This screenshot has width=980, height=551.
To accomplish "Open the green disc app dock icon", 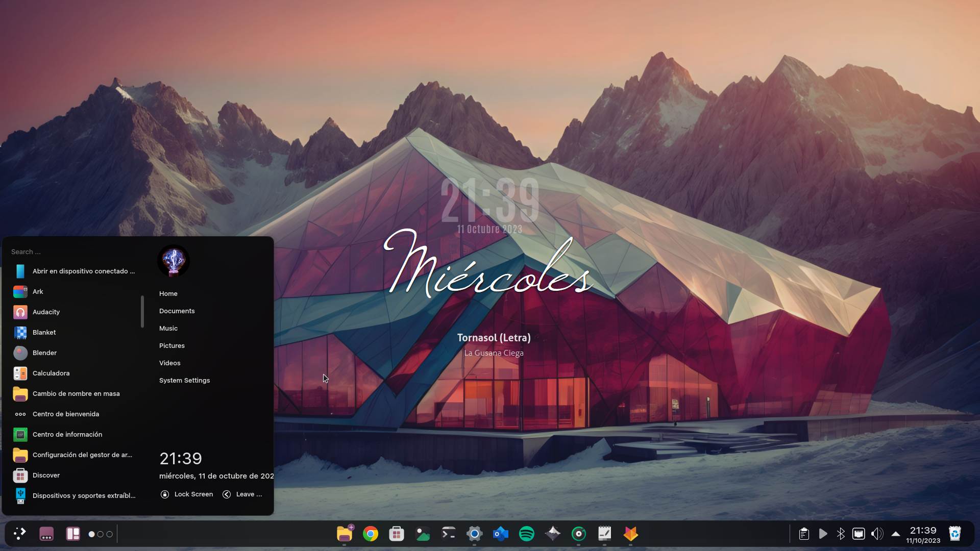I will [578, 534].
